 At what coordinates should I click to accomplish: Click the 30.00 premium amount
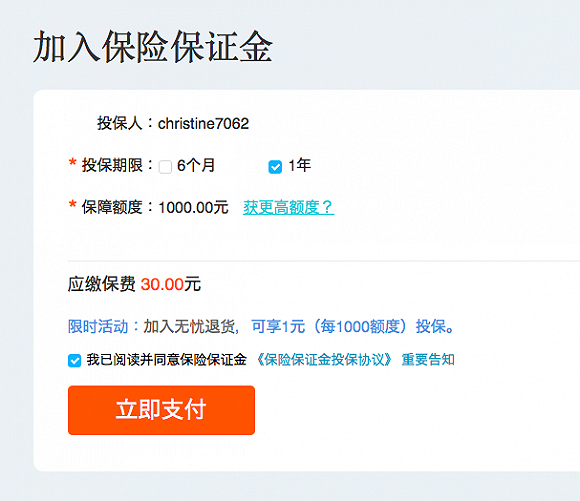coord(162,284)
